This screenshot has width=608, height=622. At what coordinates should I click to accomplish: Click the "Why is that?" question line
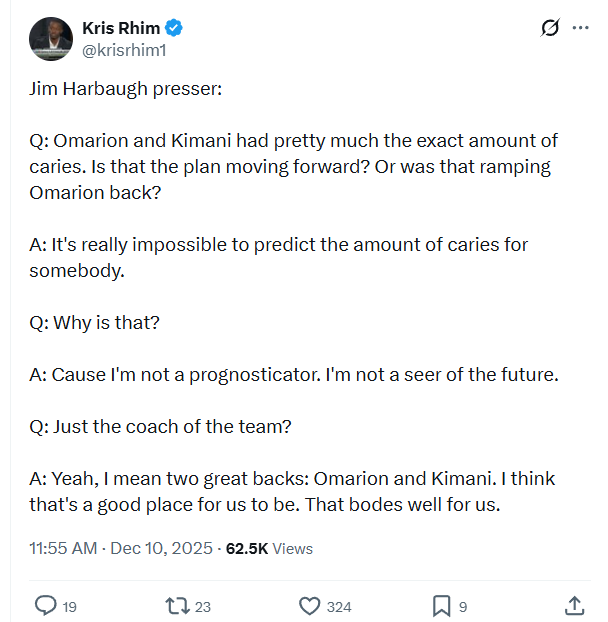pyautogui.click(x=94, y=323)
